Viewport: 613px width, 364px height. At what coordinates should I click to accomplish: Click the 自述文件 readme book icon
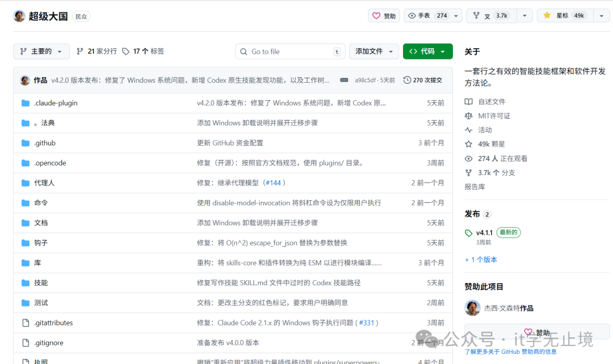(469, 101)
